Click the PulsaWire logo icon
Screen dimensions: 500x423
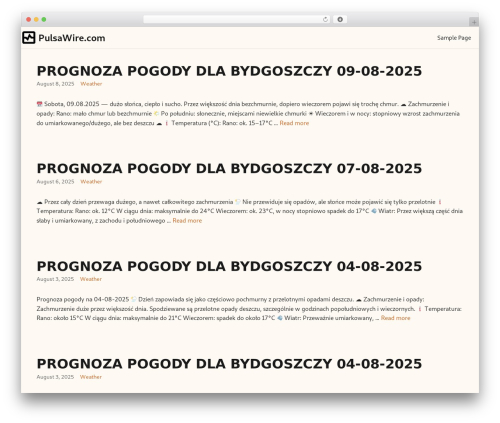(x=29, y=38)
